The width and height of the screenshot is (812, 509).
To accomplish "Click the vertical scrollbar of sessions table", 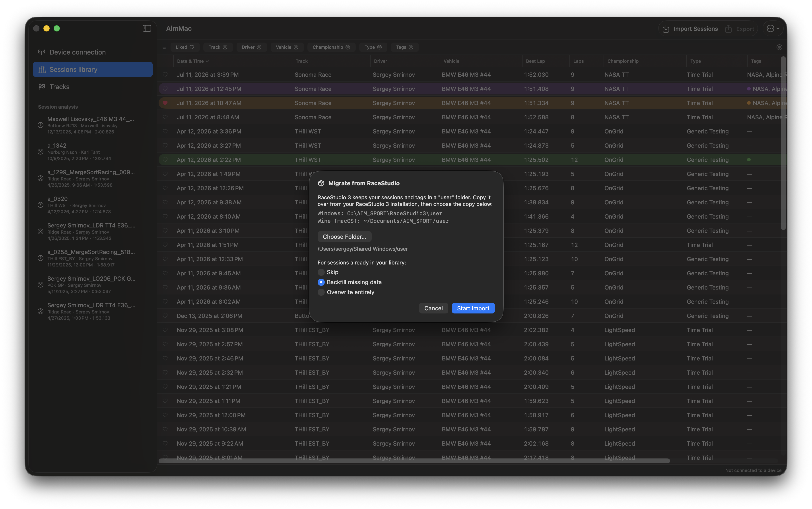I will pyautogui.click(x=783, y=143).
